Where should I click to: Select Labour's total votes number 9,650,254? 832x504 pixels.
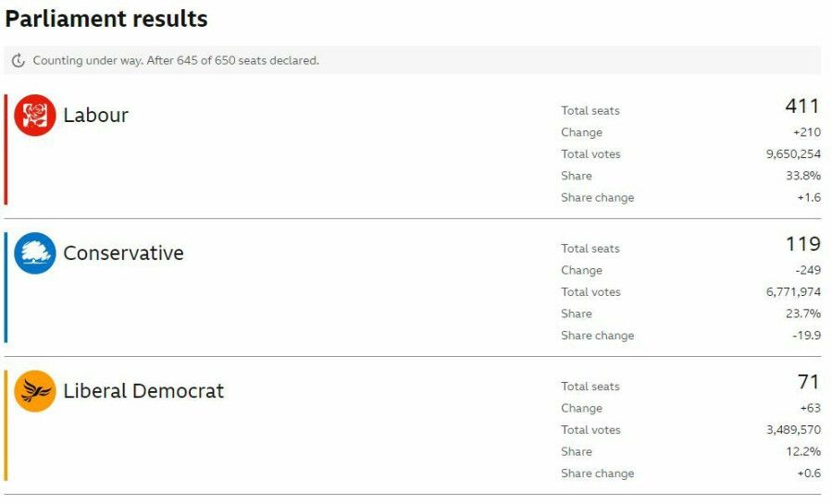tap(793, 154)
